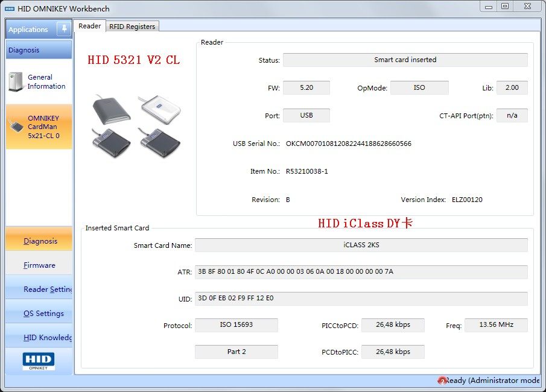This screenshot has height=392, width=546.
Task: Click Smart Card Name field iCLASS 2KS
Action: [x=361, y=245]
